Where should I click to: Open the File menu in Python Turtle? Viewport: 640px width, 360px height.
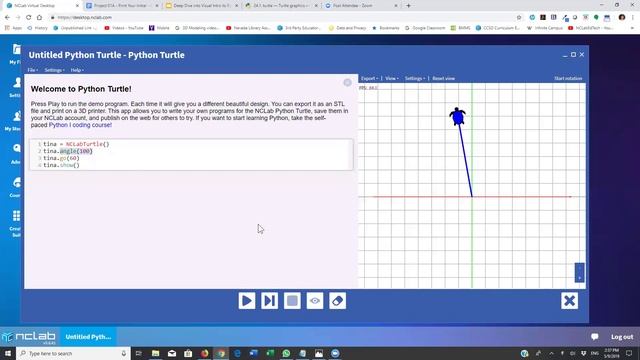click(x=33, y=70)
